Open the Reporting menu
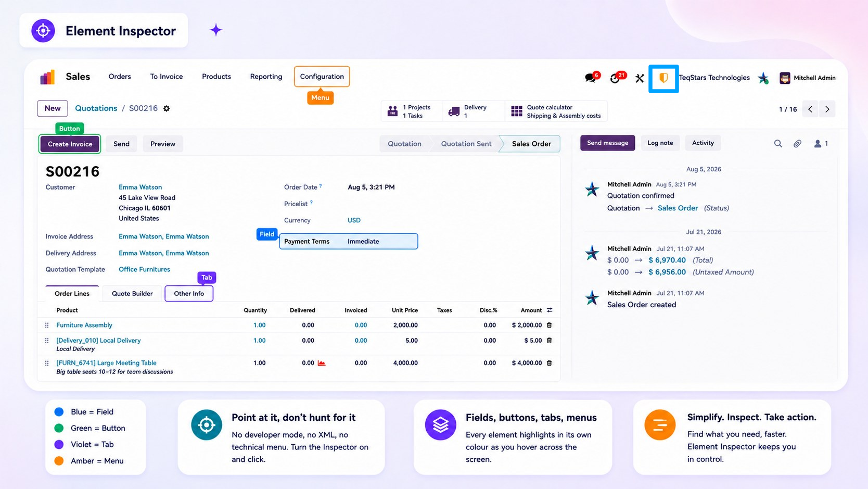Viewport: 868px width, 489px height. tap(266, 77)
